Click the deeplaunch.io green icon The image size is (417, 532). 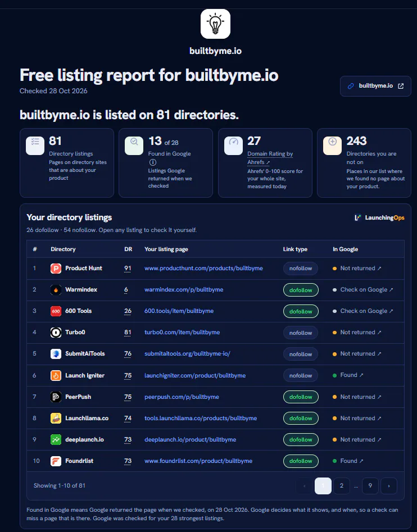coord(56,440)
